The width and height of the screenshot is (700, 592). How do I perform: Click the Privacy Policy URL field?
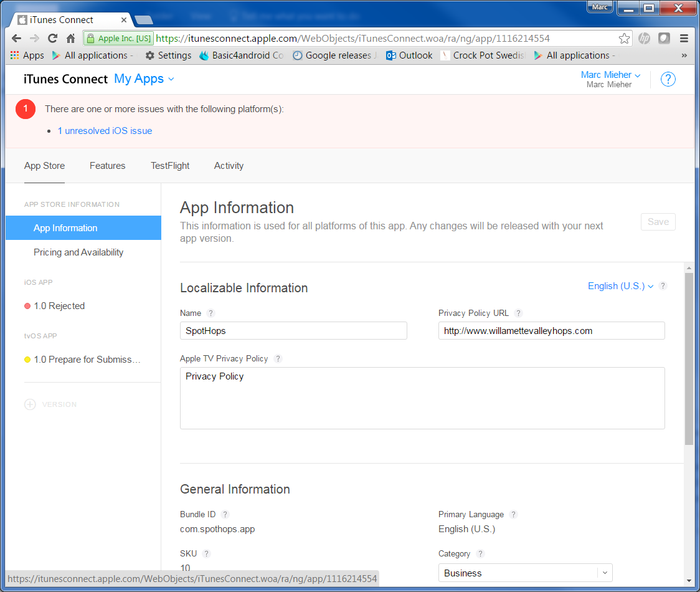[551, 331]
